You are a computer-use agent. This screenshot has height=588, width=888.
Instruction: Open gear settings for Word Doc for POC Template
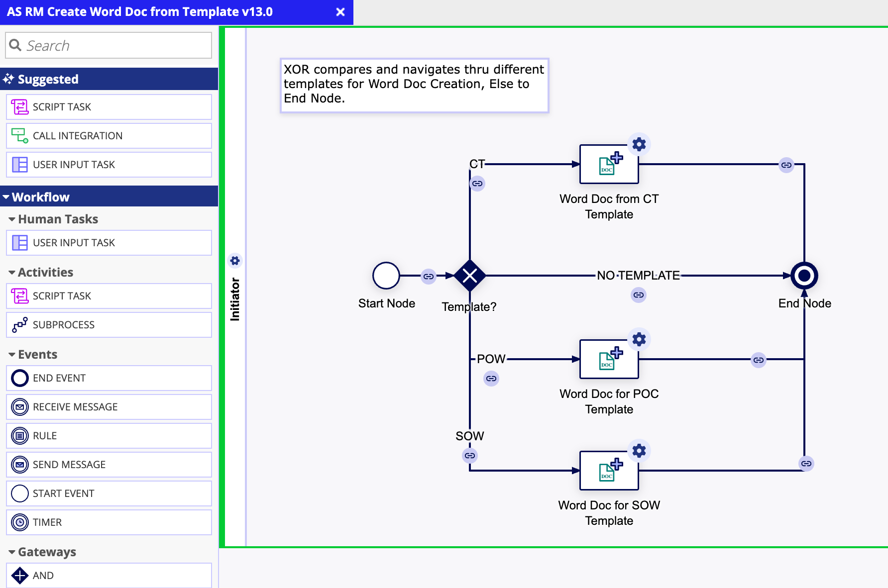[x=639, y=339]
